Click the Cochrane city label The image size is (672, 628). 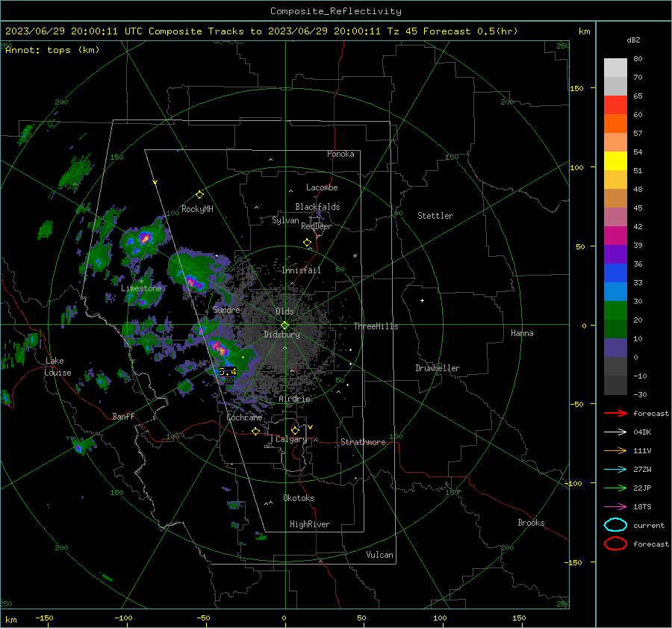(244, 417)
